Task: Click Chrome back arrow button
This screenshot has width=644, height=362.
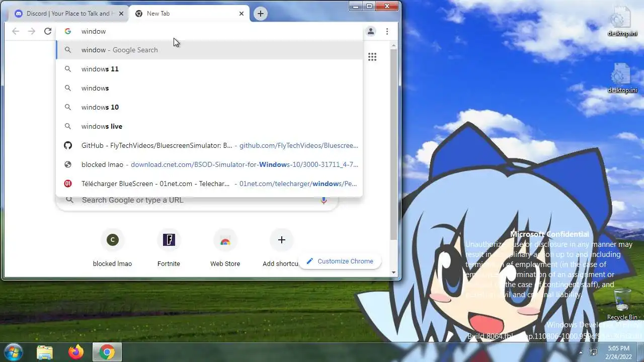Action: coord(16,31)
